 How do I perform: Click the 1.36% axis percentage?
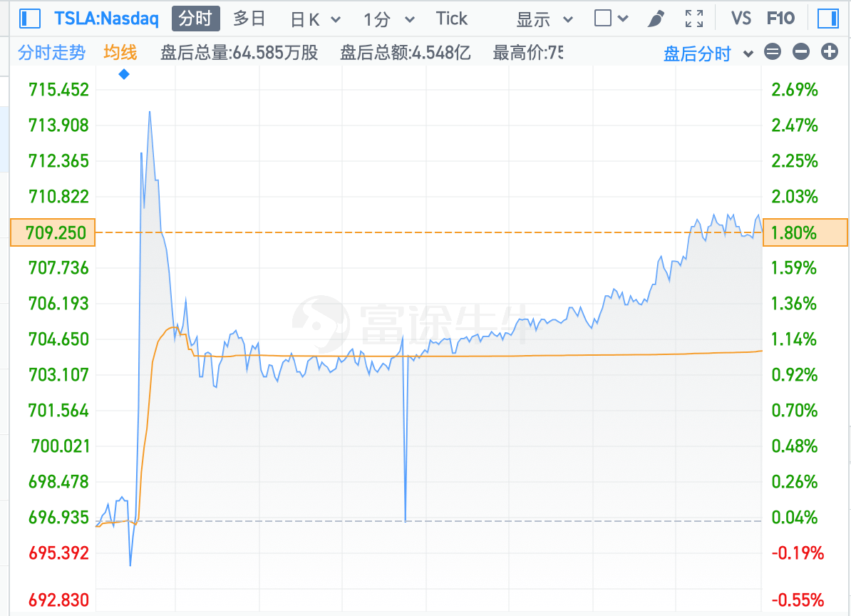[x=794, y=304]
